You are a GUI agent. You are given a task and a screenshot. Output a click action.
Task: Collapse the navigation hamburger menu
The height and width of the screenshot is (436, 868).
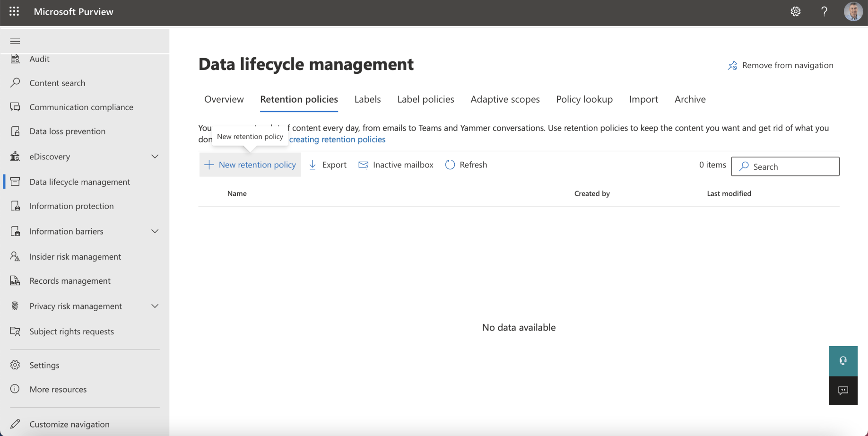(x=15, y=41)
